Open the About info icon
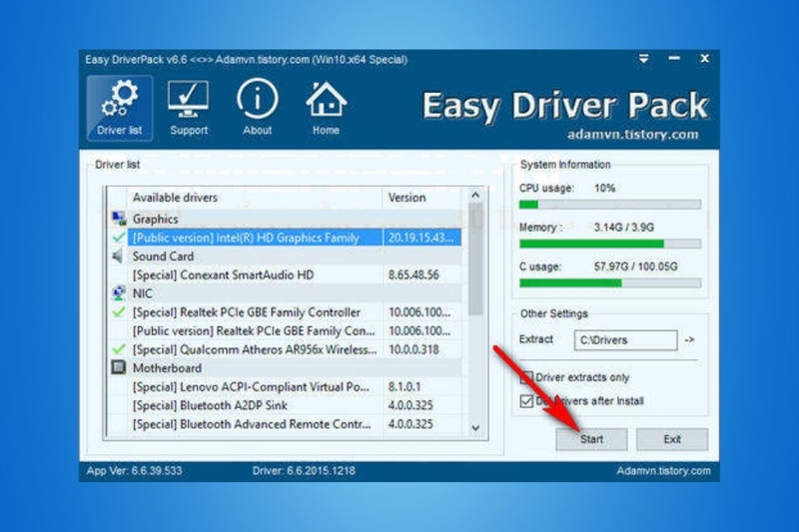This screenshot has height=532, width=799. (x=257, y=98)
